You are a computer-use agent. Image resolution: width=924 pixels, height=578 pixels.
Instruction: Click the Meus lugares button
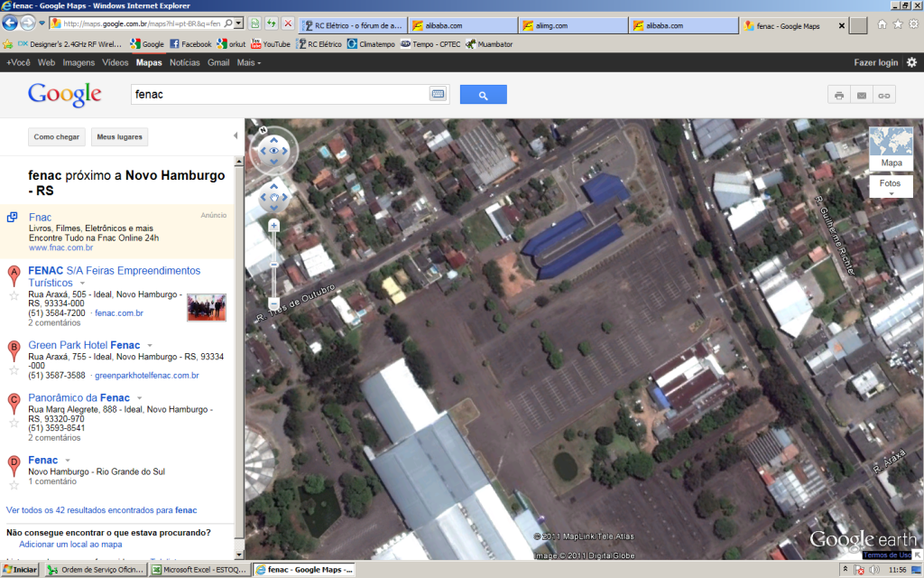coord(120,137)
